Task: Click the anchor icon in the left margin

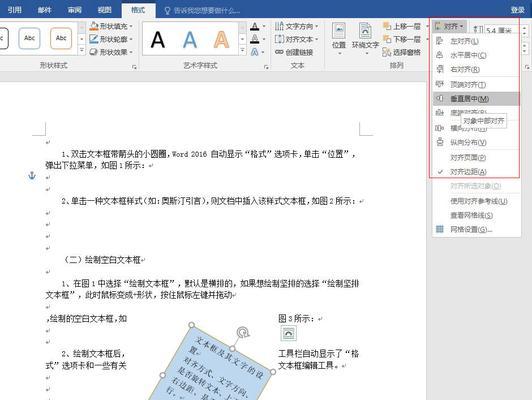Action: (x=32, y=175)
